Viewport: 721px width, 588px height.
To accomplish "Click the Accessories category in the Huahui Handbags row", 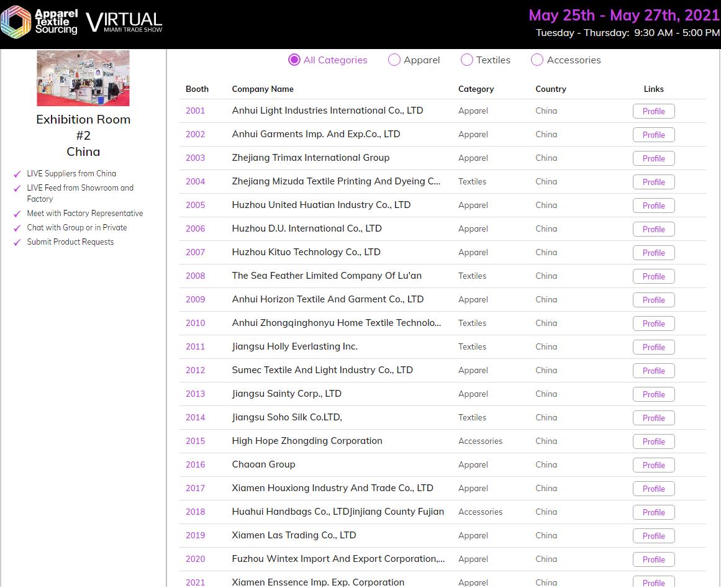I will (480, 512).
